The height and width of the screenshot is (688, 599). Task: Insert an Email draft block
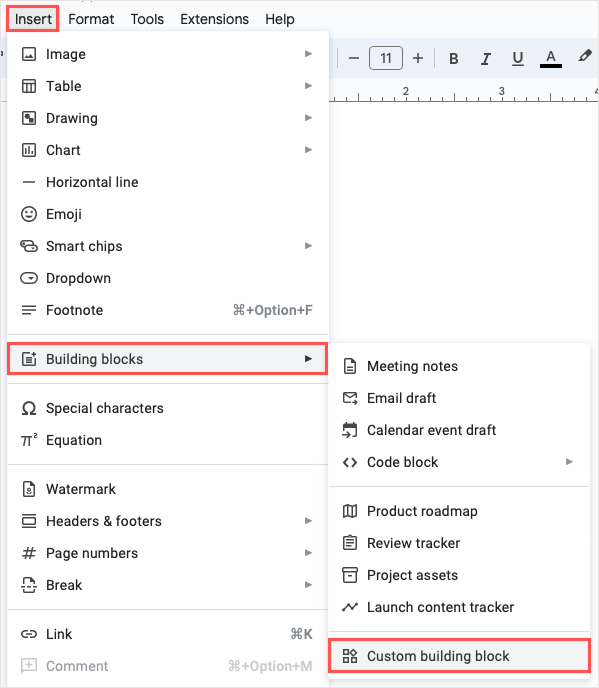pyautogui.click(x=459, y=398)
